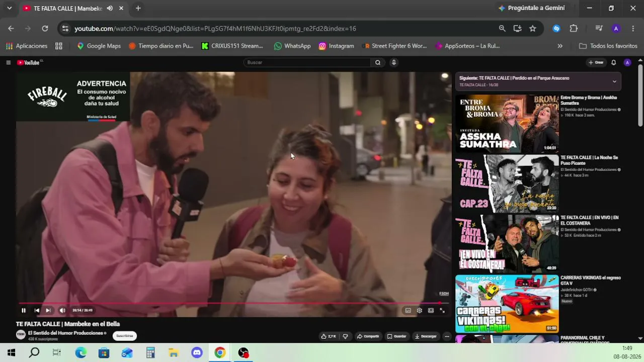
Task: Open the Todos los favoritos folder
Action: 608,46
